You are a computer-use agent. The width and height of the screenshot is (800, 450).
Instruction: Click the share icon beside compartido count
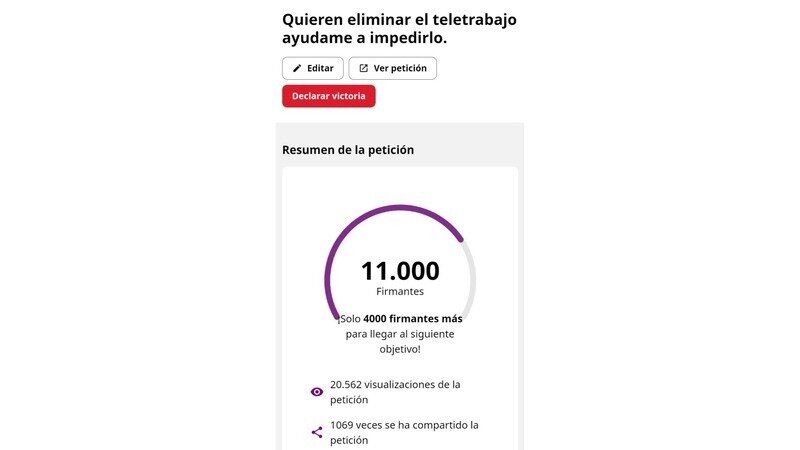pos(317,432)
